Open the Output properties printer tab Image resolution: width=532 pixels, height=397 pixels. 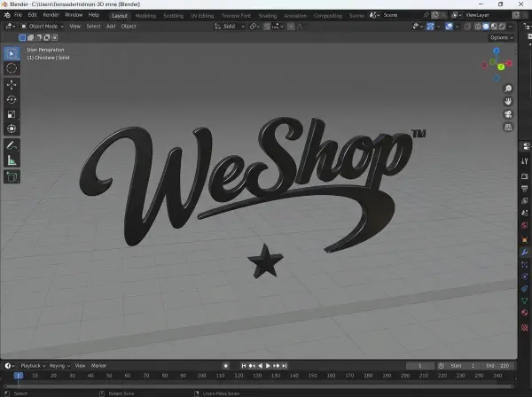tap(525, 188)
